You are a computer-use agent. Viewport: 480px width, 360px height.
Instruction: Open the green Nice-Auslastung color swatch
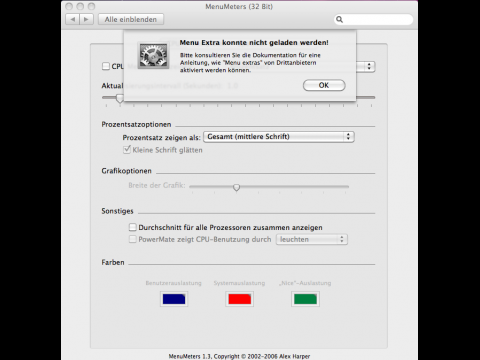305,299
